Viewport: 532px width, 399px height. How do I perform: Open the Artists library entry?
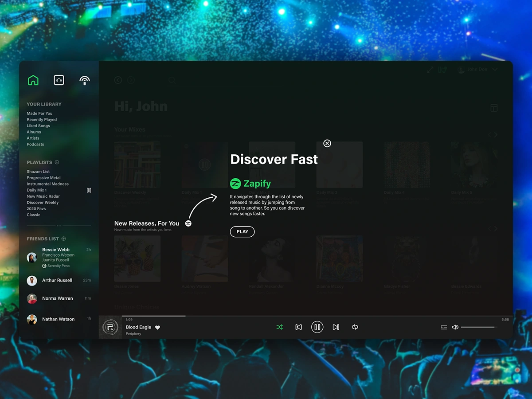pos(33,138)
